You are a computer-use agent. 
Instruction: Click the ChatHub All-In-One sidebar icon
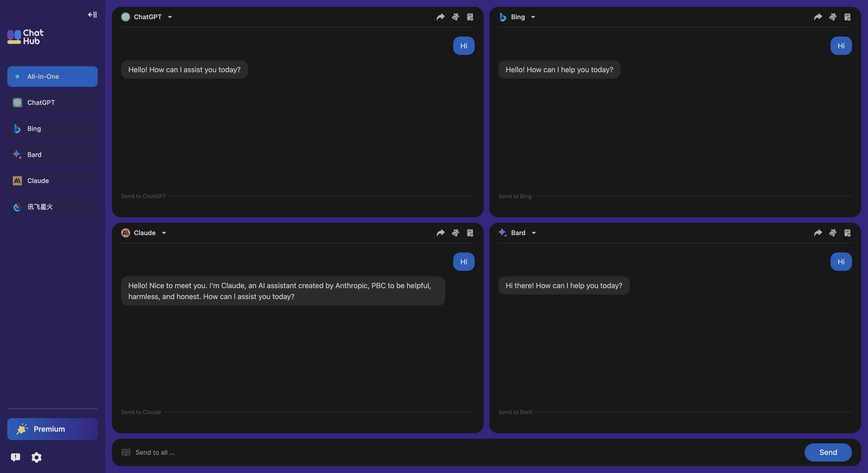pos(17,76)
